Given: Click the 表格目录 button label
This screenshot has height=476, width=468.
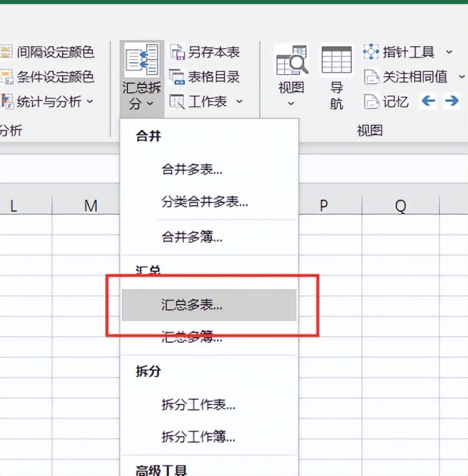Looking at the screenshot, I should coord(214,77).
